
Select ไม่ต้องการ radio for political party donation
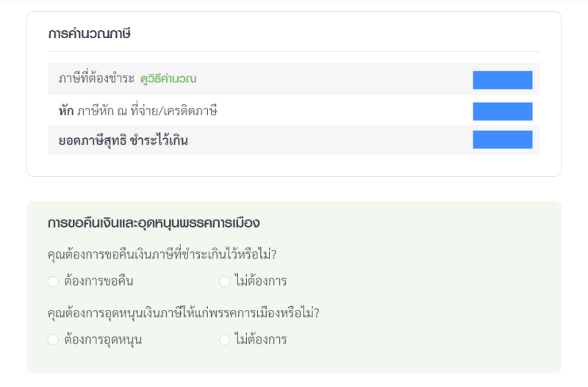[224, 339]
